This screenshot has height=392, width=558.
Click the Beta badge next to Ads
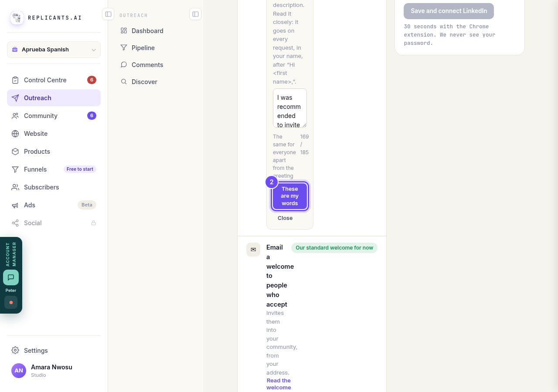(x=87, y=205)
